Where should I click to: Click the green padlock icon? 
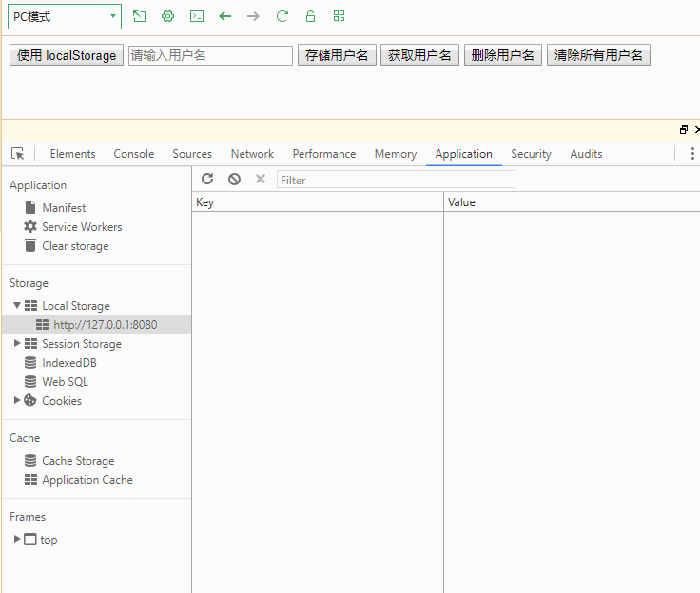(x=310, y=16)
